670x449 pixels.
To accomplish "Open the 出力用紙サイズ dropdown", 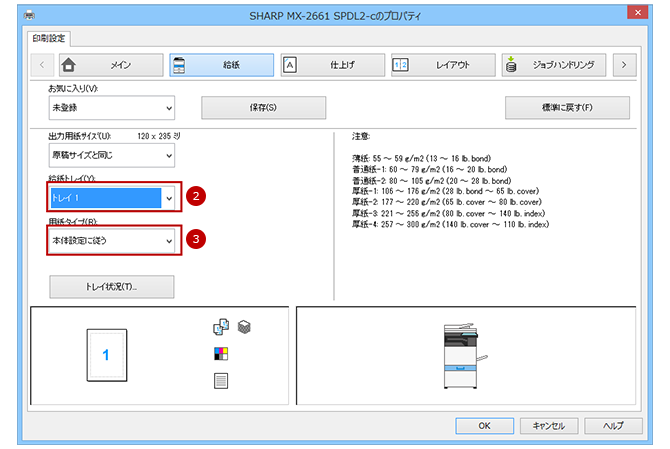I will [112, 155].
